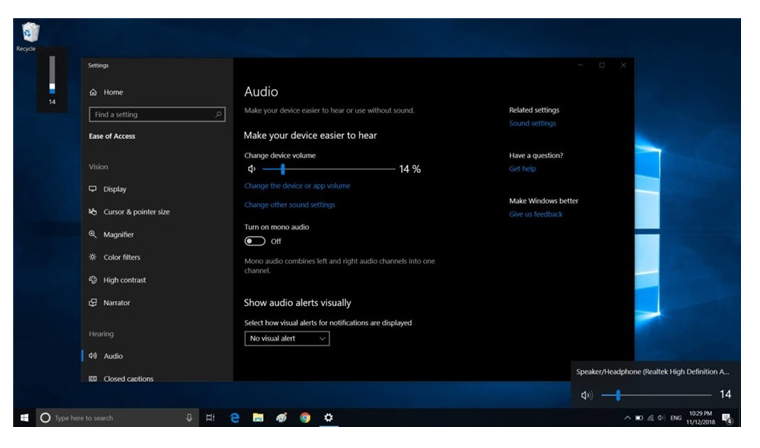Launch Microsoft Edge from the taskbar

click(x=235, y=418)
